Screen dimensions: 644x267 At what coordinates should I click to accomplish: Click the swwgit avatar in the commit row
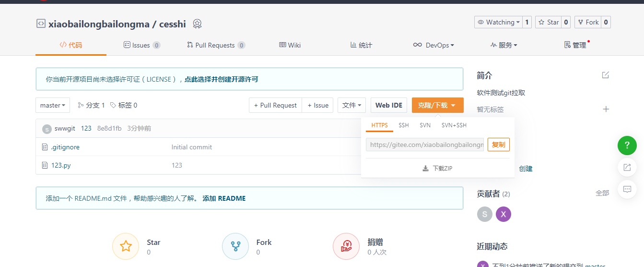pos(47,129)
